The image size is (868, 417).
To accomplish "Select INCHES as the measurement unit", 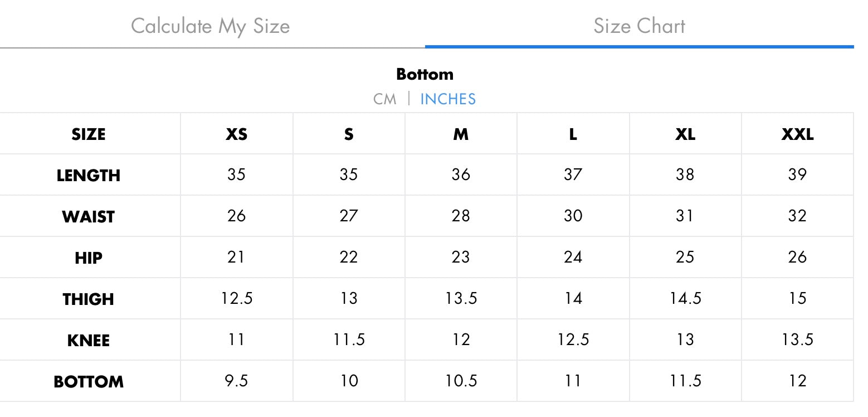I will pyautogui.click(x=448, y=99).
